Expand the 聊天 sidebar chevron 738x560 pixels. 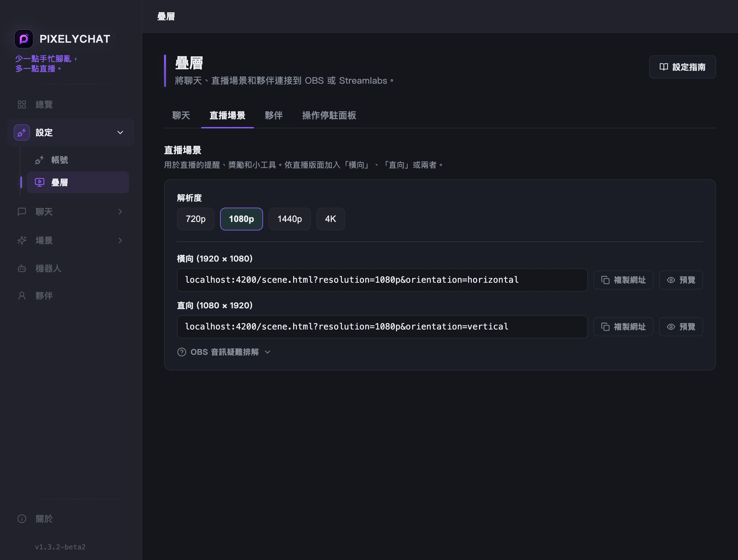pos(120,212)
